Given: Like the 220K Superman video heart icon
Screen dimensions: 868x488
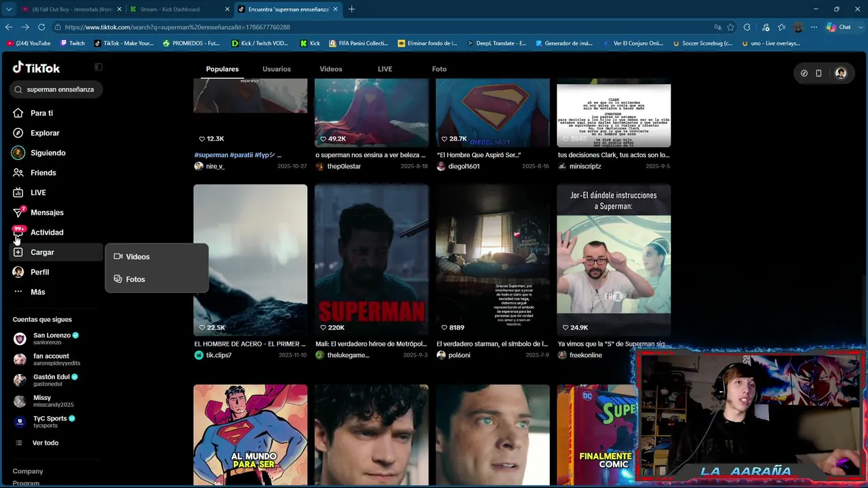Looking at the screenshot, I should click(x=323, y=327).
